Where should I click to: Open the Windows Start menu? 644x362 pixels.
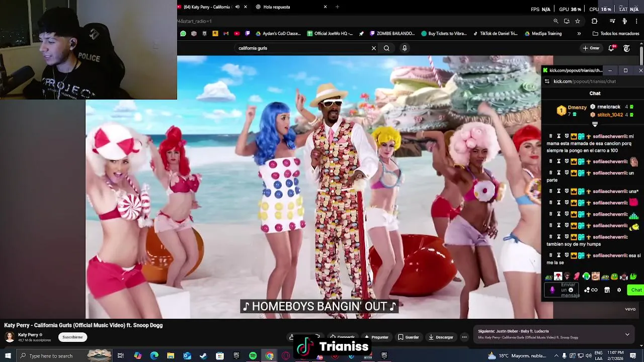coord(8,356)
